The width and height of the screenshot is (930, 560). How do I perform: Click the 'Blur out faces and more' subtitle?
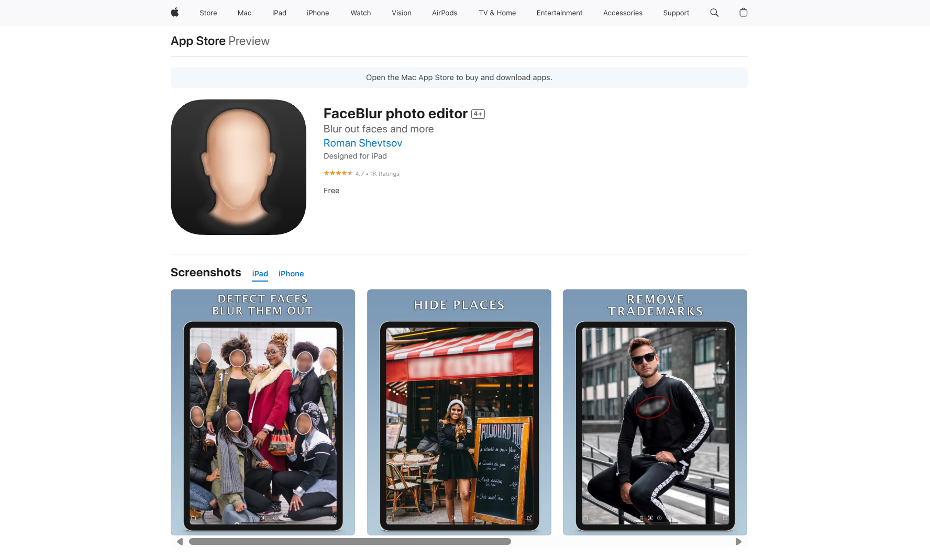click(379, 129)
